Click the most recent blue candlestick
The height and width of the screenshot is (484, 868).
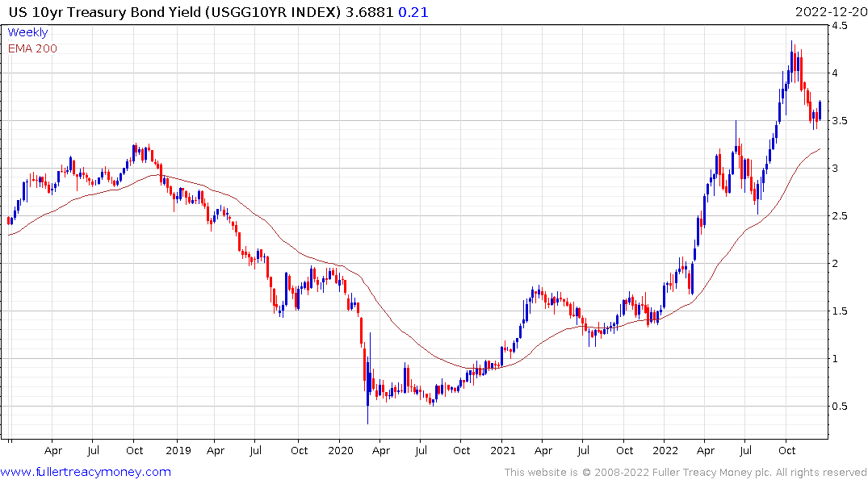coord(820,110)
